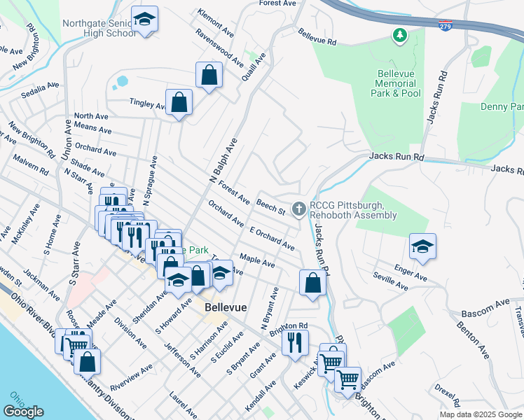Click the school marker near Enger Ave
The height and width of the screenshot is (420, 524).
tap(423, 246)
